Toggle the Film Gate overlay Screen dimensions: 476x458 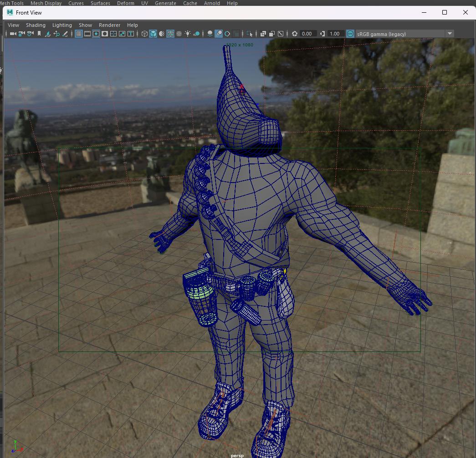point(87,34)
